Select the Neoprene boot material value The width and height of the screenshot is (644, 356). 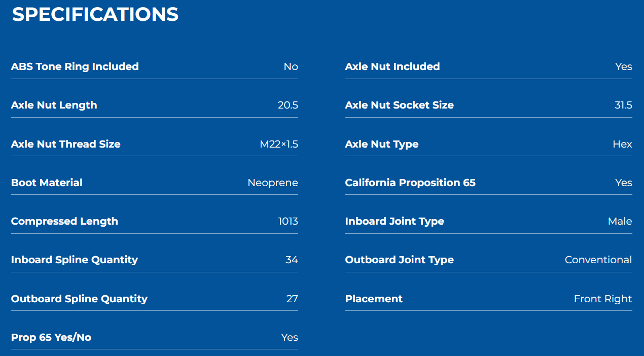pyautogui.click(x=272, y=183)
